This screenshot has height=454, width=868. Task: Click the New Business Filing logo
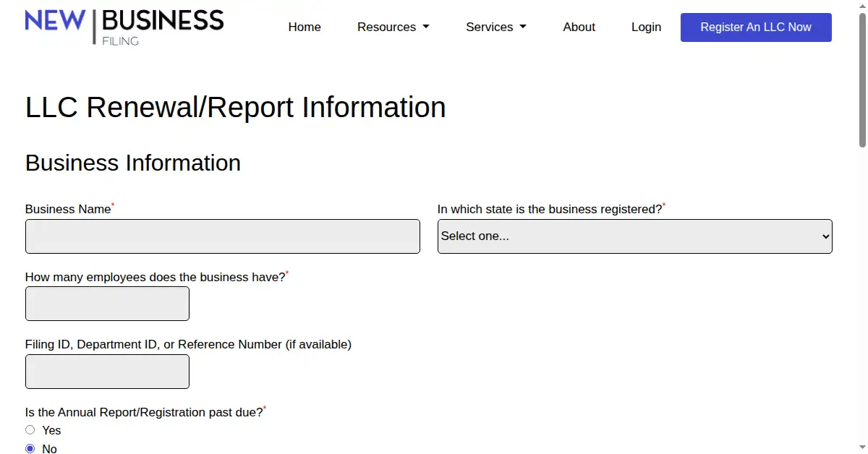124,27
